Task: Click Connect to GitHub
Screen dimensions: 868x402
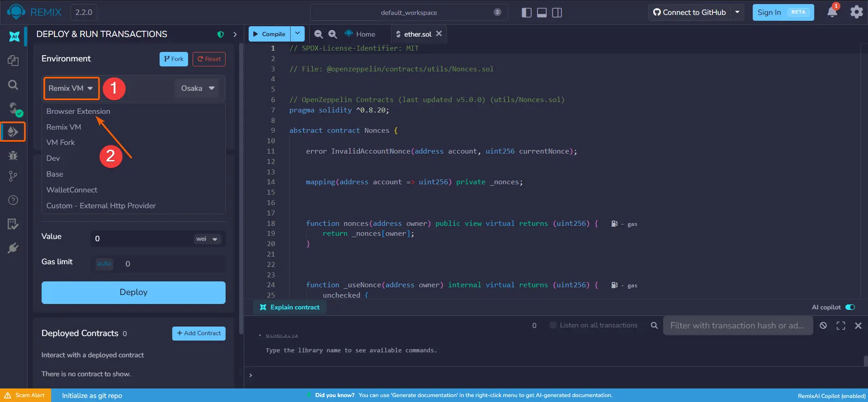Action: 690,12
